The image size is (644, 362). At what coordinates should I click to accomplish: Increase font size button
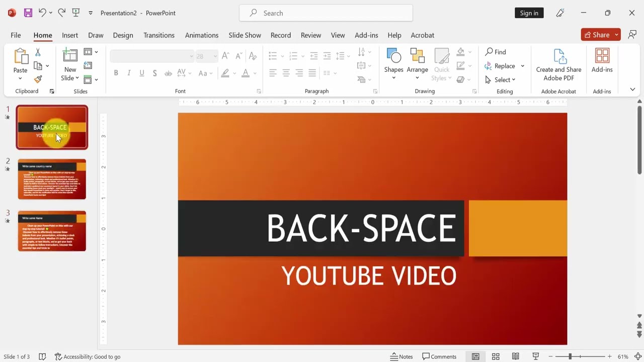[225, 56]
